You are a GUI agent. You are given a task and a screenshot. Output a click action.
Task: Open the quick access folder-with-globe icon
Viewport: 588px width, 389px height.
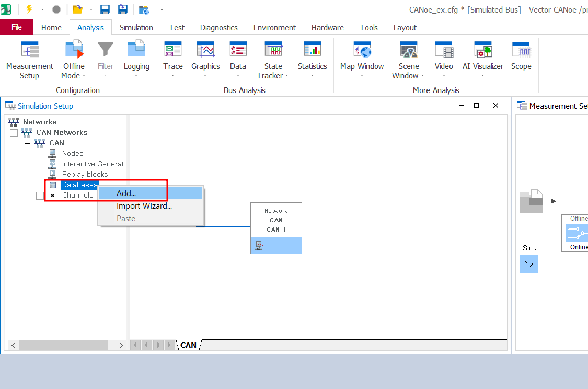144,10
